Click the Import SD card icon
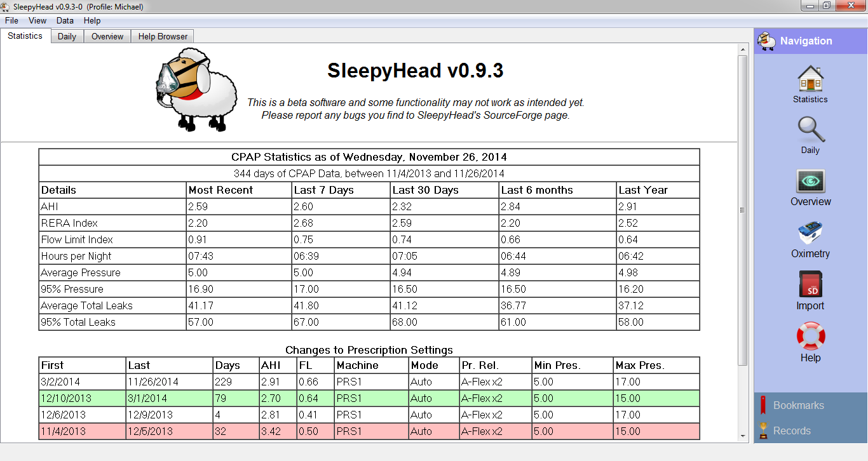The height and width of the screenshot is (461, 868). click(x=810, y=284)
